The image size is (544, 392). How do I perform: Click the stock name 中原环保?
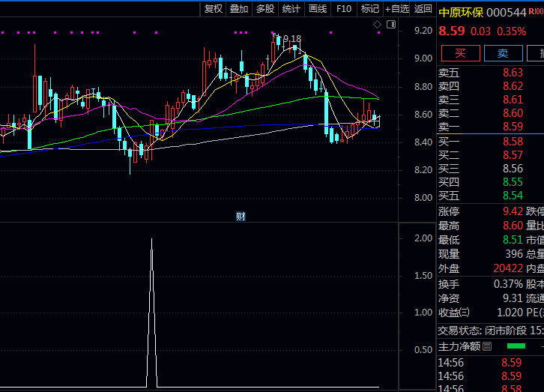tap(460, 13)
